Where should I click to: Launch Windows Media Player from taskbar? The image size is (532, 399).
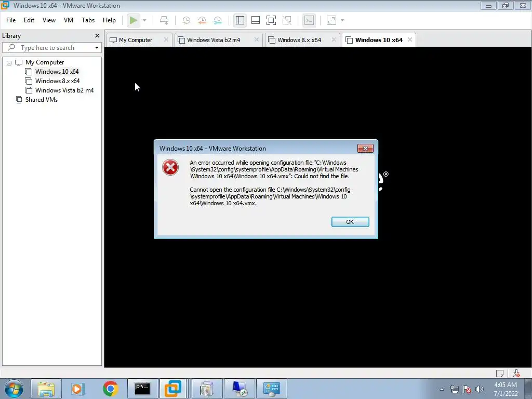point(78,389)
